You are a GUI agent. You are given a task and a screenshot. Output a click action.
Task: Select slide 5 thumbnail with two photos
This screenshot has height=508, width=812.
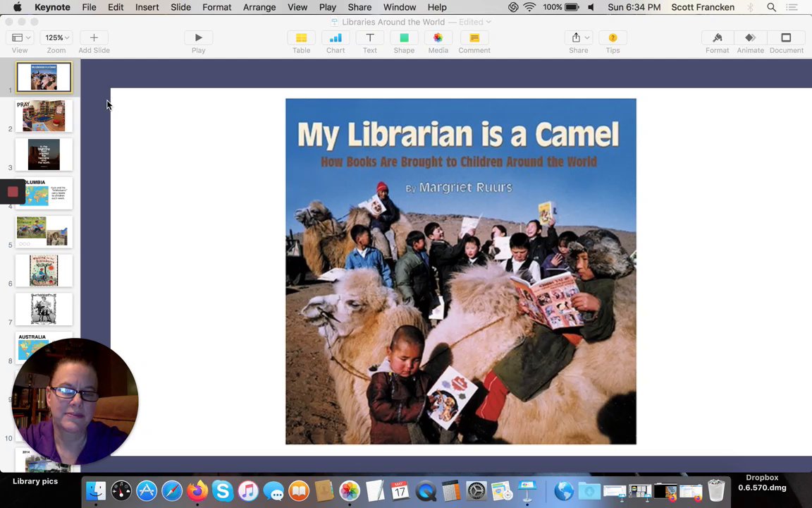coord(44,231)
